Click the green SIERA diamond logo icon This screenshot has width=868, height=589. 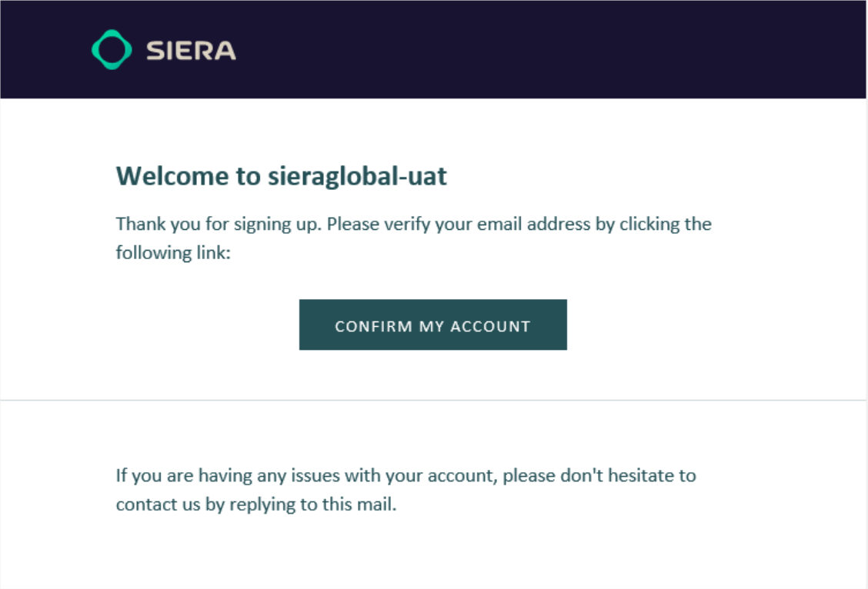coord(112,50)
